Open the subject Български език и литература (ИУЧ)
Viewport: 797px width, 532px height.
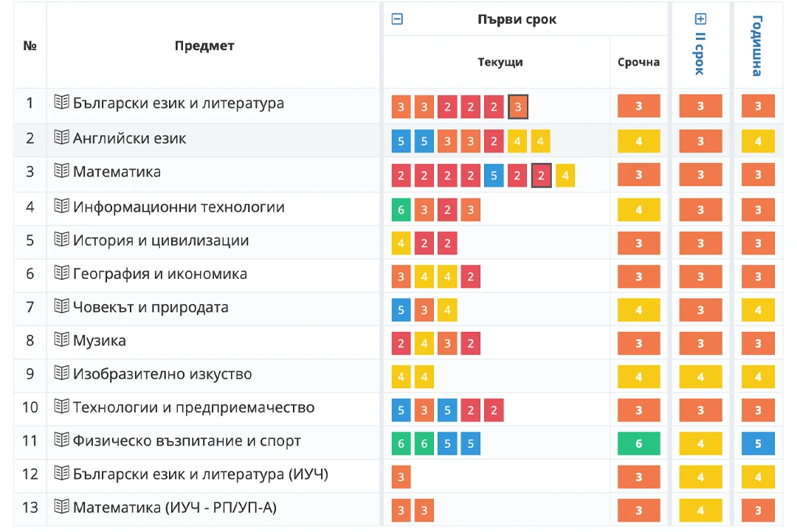(200, 474)
